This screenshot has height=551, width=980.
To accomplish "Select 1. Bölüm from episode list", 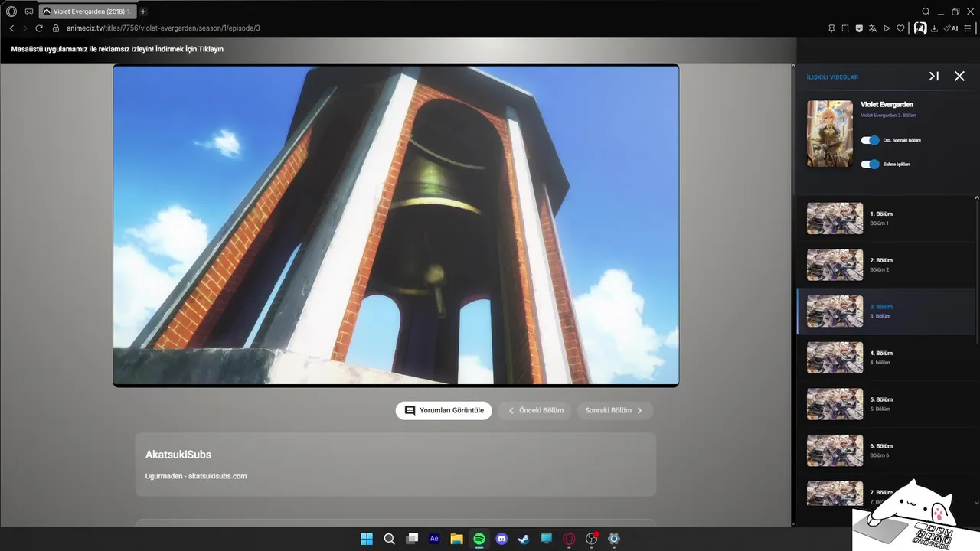I will tap(886, 218).
